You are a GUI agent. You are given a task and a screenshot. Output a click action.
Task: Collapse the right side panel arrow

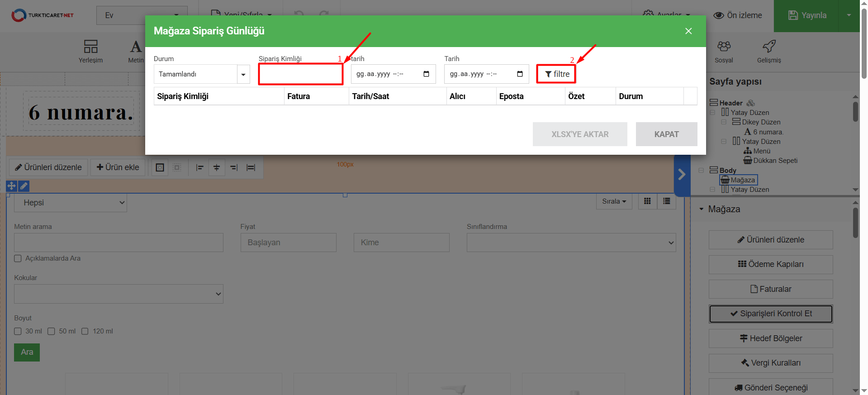[x=682, y=174]
